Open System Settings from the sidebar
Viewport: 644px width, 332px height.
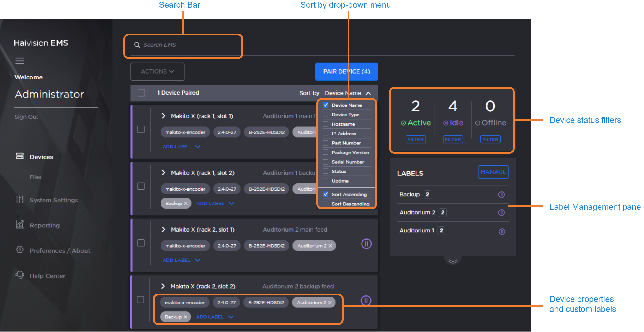[53, 200]
